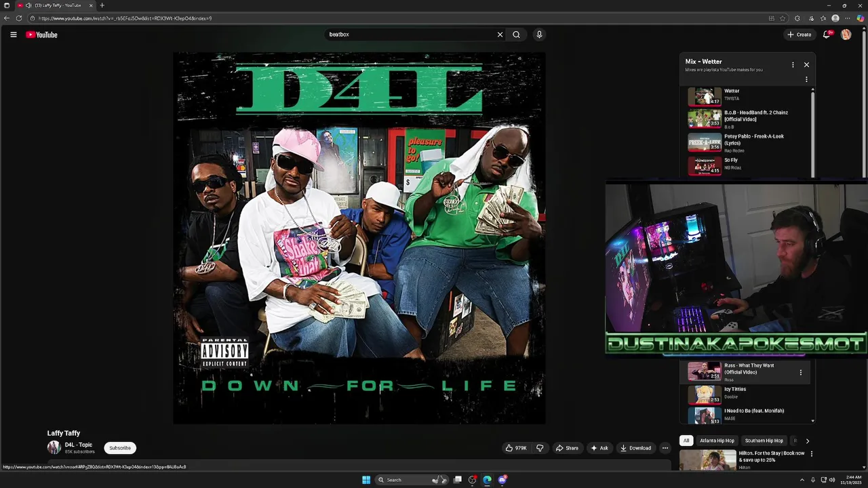Click the Ask button

(x=599, y=448)
